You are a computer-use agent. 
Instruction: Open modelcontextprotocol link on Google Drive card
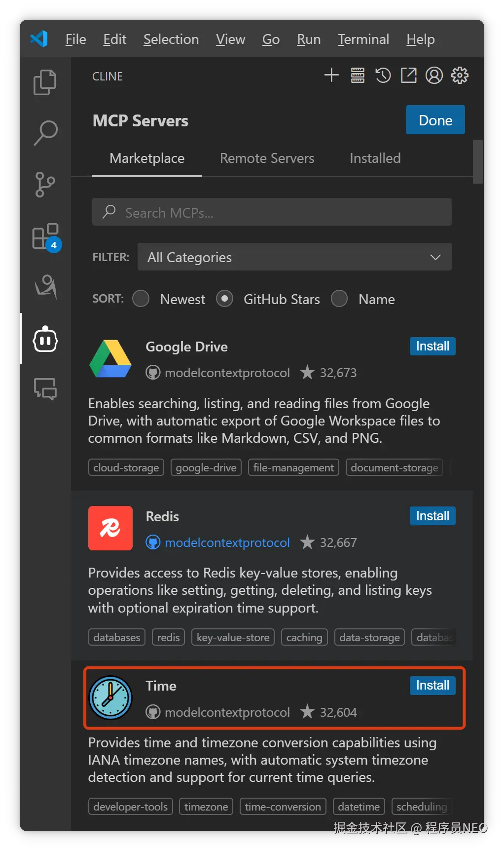click(x=227, y=373)
